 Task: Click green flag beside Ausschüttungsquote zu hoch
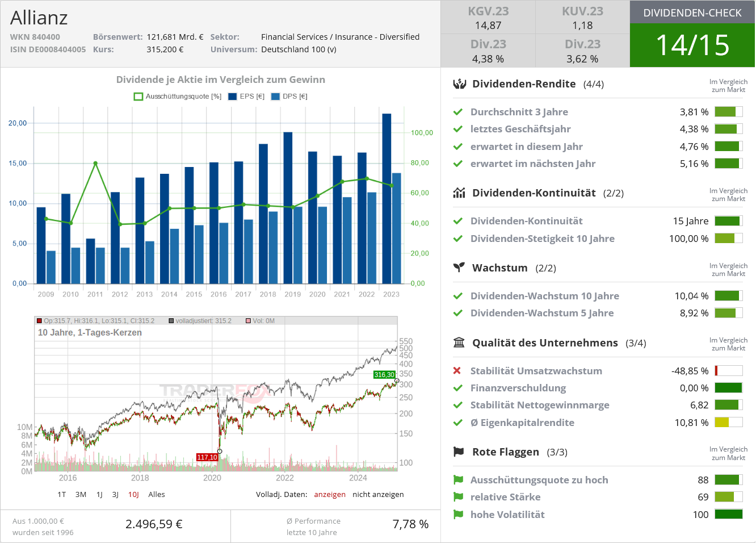click(459, 480)
